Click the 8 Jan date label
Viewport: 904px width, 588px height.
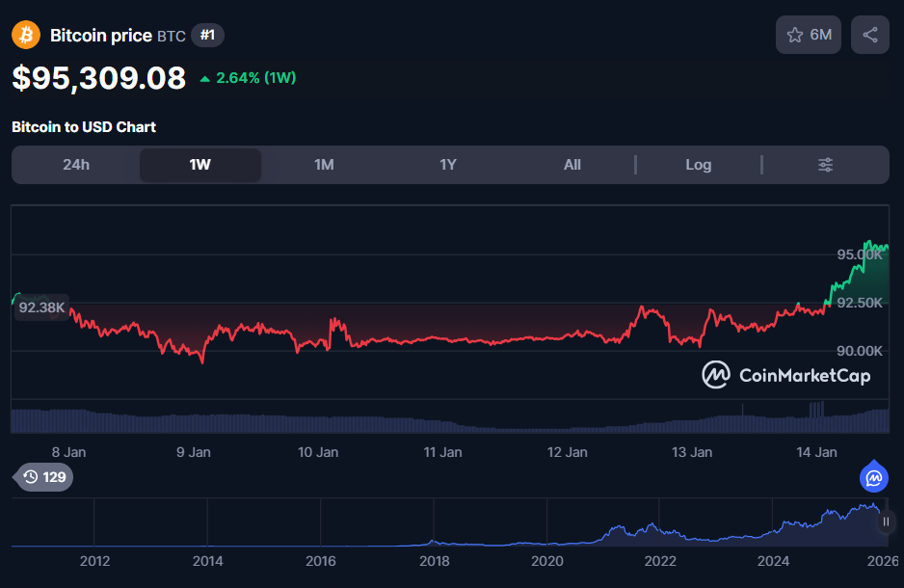(x=68, y=452)
